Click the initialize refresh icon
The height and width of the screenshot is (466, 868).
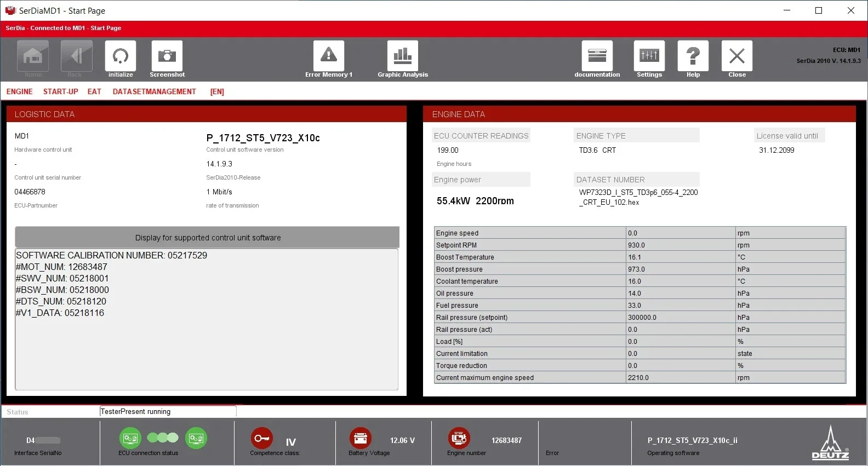(x=120, y=56)
